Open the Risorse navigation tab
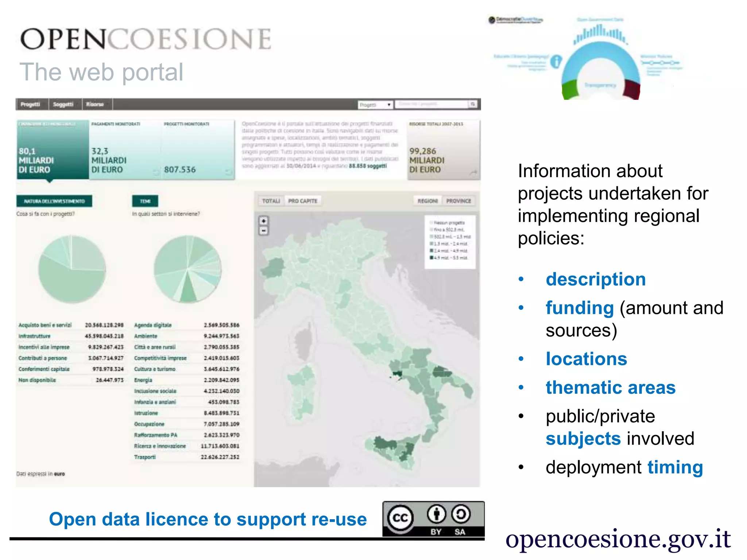 (x=95, y=104)
